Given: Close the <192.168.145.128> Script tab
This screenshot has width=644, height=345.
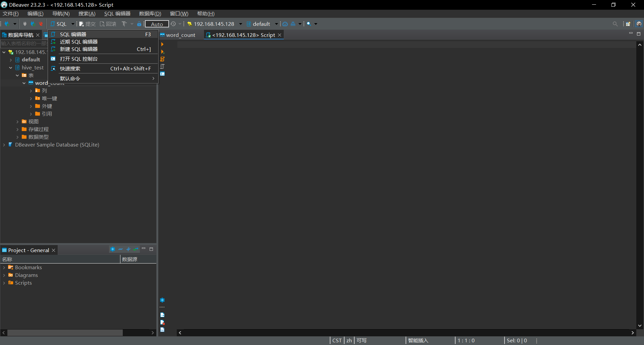Looking at the screenshot, I should click(279, 35).
